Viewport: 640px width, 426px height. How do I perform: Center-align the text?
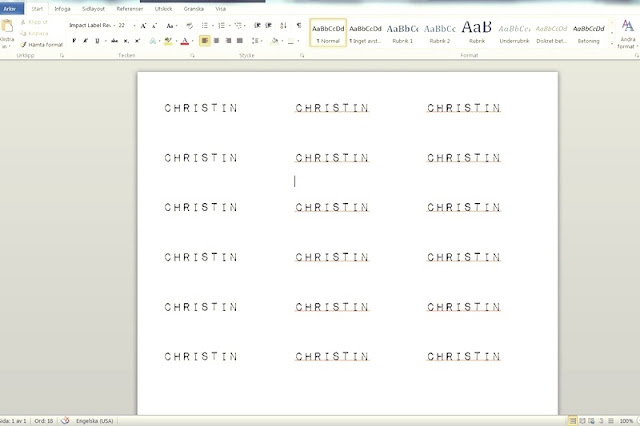[216, 41]
